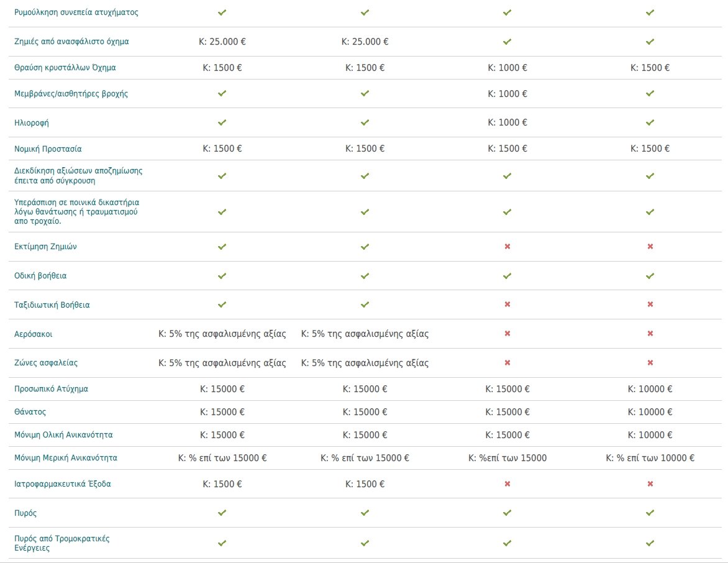Click third column checkmark in Ζημιές από ανασφάλιστο όχημα
The width and height of the screenshot is (728, 563).
[x=507, y=42]
